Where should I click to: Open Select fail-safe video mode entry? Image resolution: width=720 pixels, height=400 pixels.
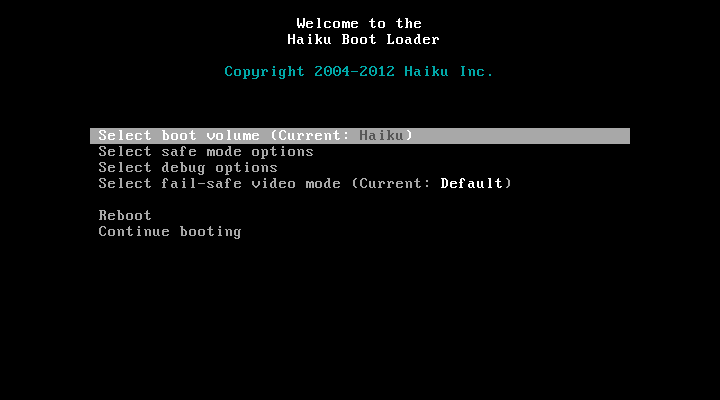point(305,184)
